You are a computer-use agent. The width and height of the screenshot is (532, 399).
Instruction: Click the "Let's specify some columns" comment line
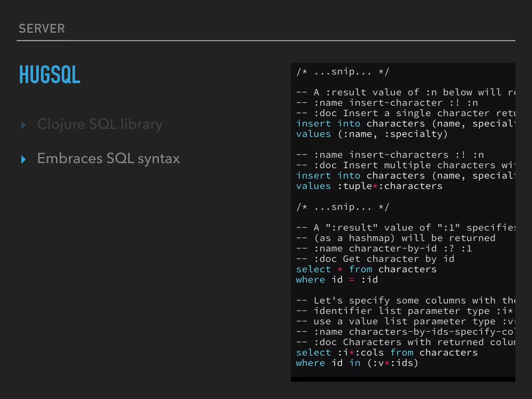(406, 301)
